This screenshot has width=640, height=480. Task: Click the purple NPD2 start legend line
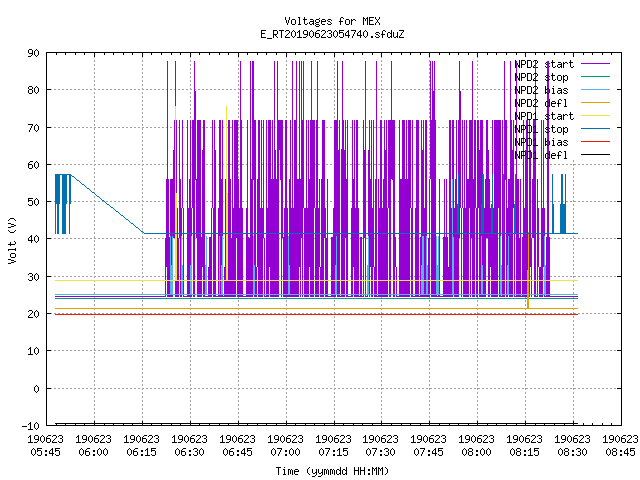(x=595, y=64)
